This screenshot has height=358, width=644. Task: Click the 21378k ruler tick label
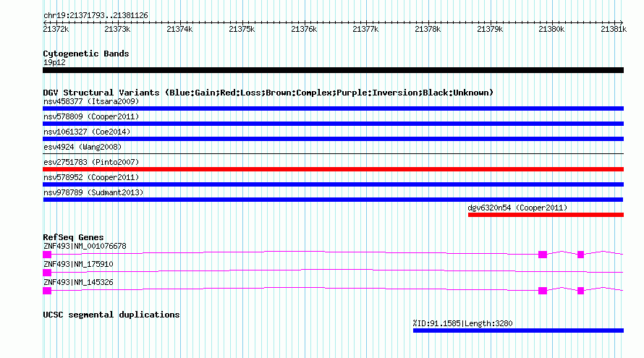428,29
